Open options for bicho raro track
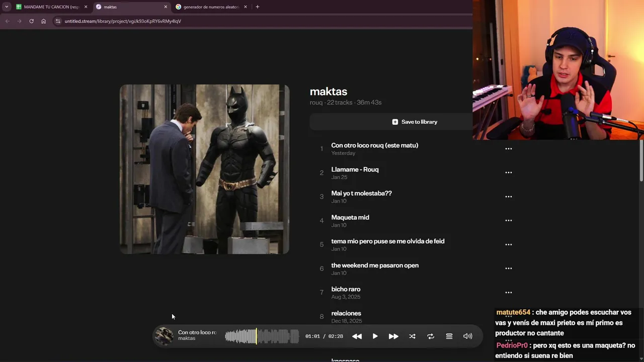 (508, 292)
